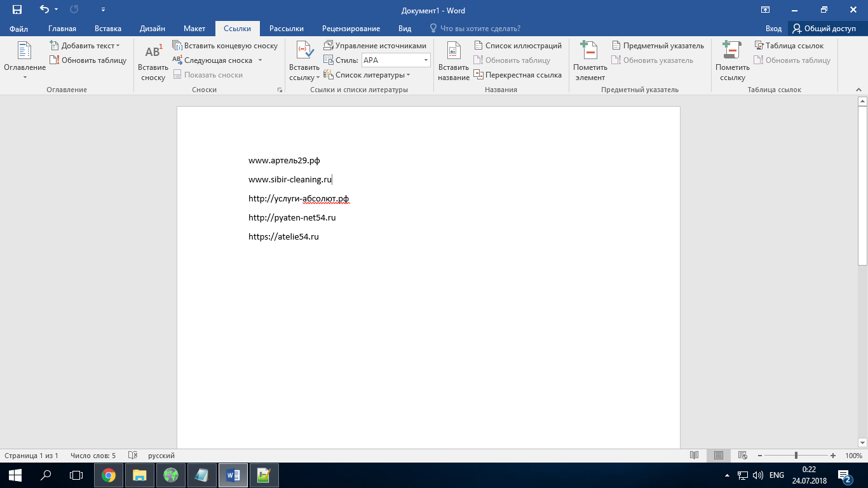This screenshot has height=488, width=868.
Task: Insert a footnote with Вставить сноску
Action: coord(153,62)
